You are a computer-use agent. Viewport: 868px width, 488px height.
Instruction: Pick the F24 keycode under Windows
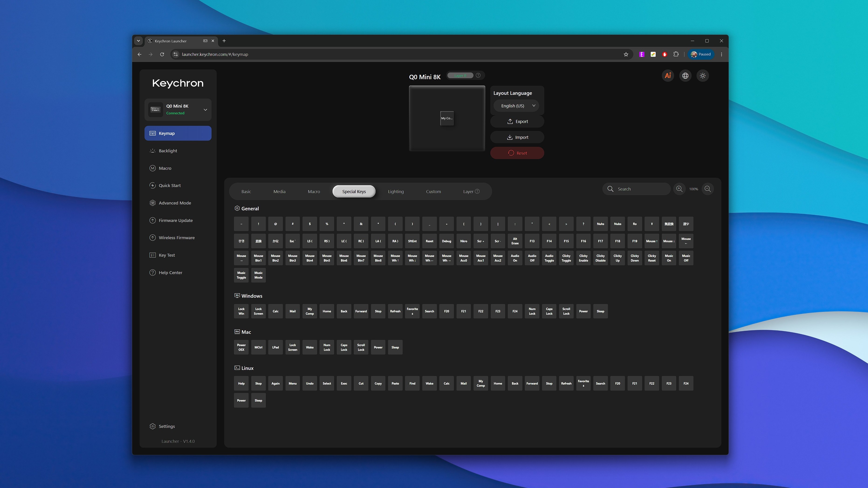pos(515,311)
